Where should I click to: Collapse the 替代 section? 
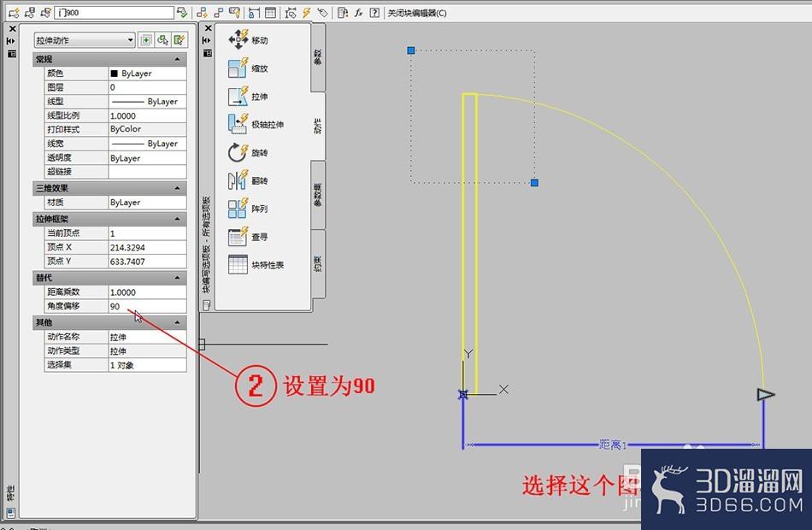point(178,278)
